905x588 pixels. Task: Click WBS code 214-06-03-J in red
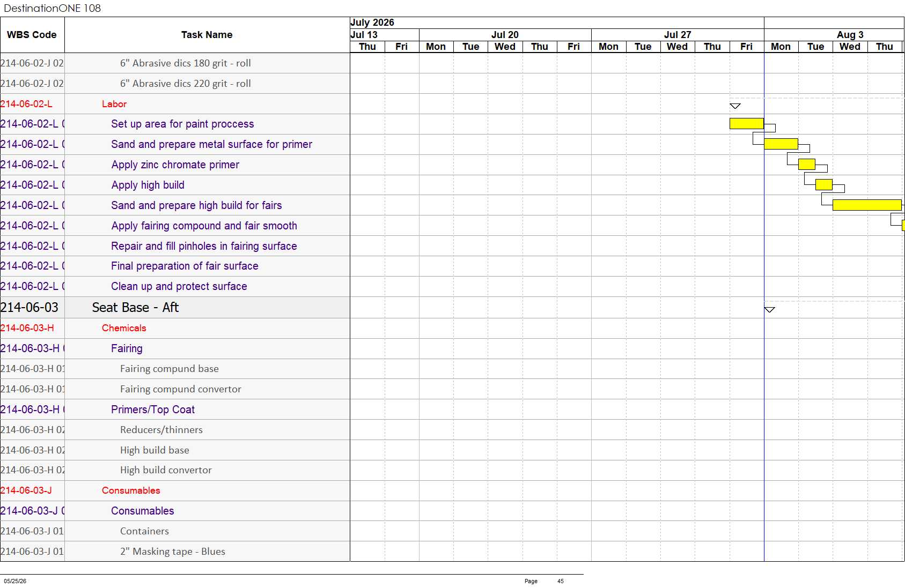(x=26, y=490)
